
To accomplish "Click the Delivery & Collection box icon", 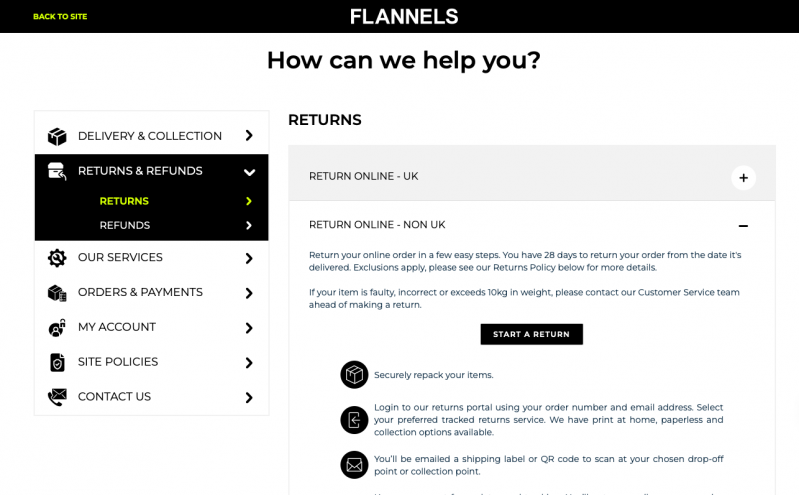I will (57, 136).
